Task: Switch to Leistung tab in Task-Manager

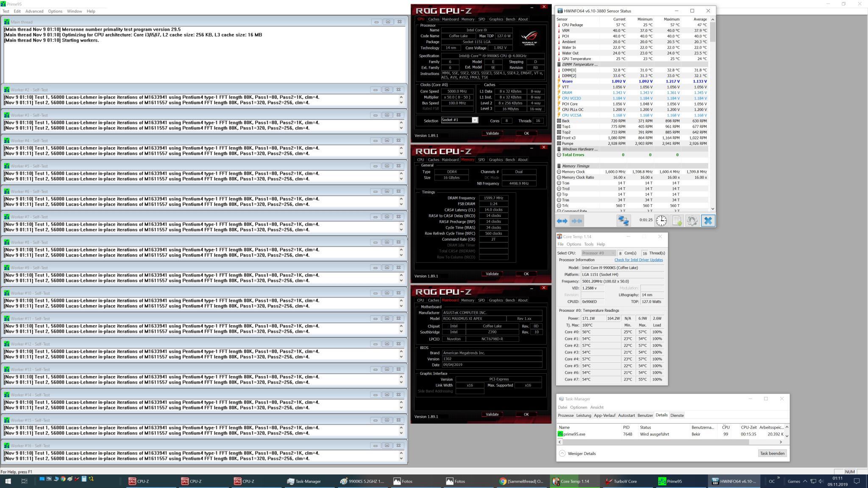Action: (584, 415)
